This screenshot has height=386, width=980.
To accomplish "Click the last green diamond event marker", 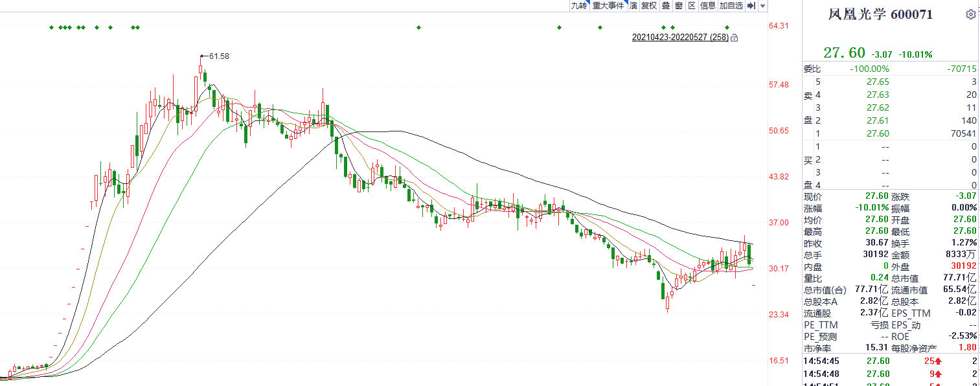I will tap(727, 27).
